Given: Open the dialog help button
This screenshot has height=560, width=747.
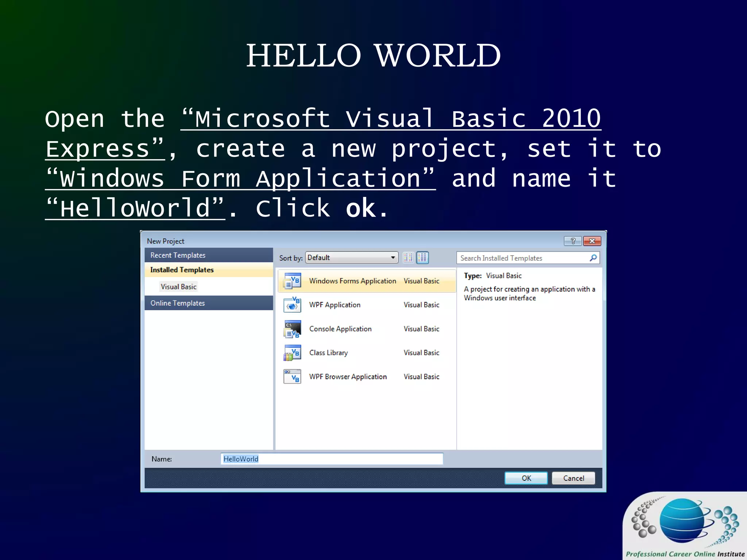Looking at the screenshot, I should point(573,241).
